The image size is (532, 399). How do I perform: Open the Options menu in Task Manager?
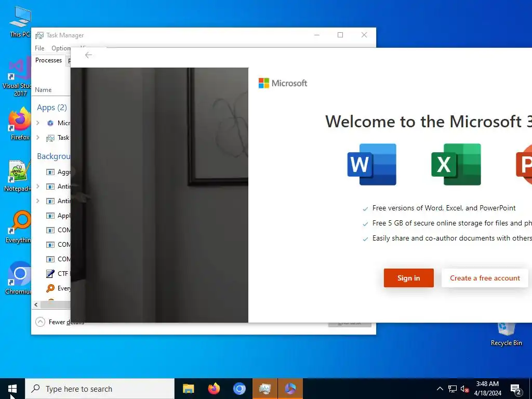(x=61, y=48)
